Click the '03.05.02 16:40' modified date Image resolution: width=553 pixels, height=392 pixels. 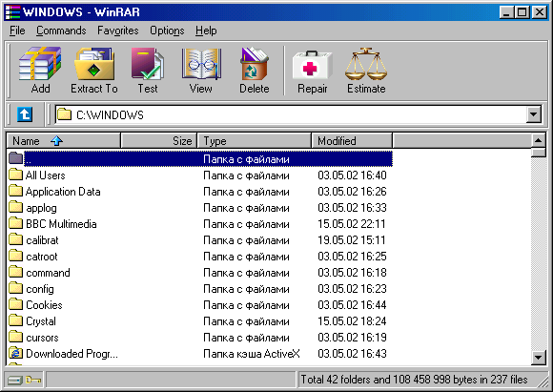[x=352, y=175]
